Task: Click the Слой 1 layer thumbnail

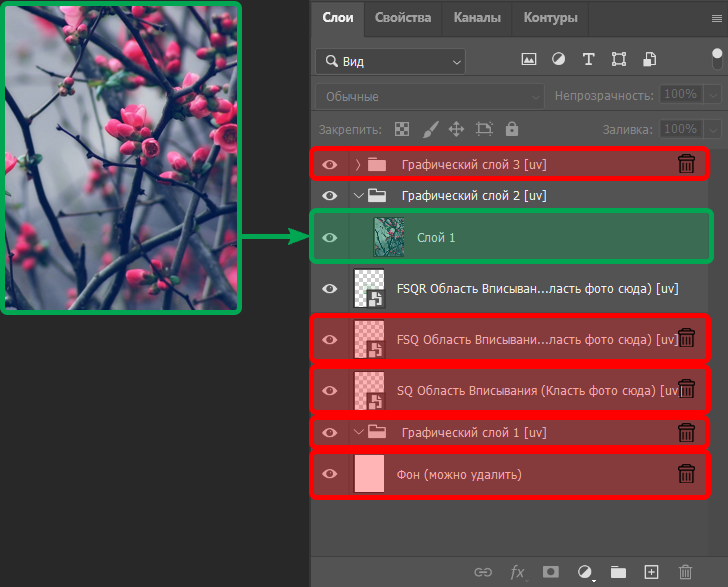Action: (x=387, y=238)
